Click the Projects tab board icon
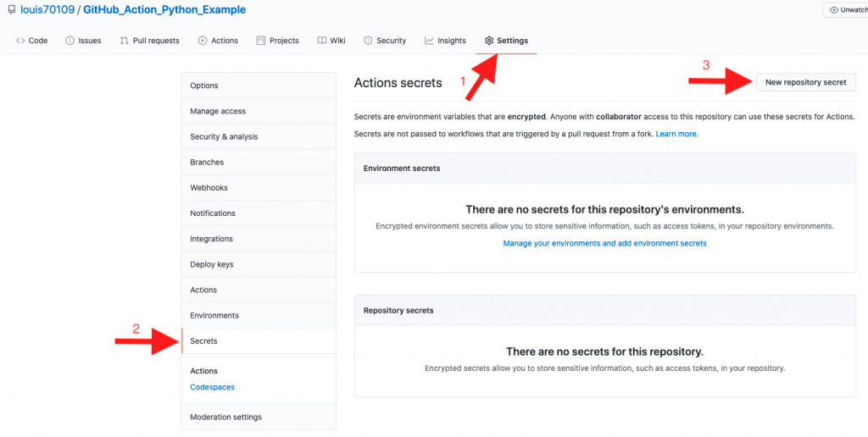Image resolution: width=868 pixels, height=437 pixels. click(x=261, y=41)
